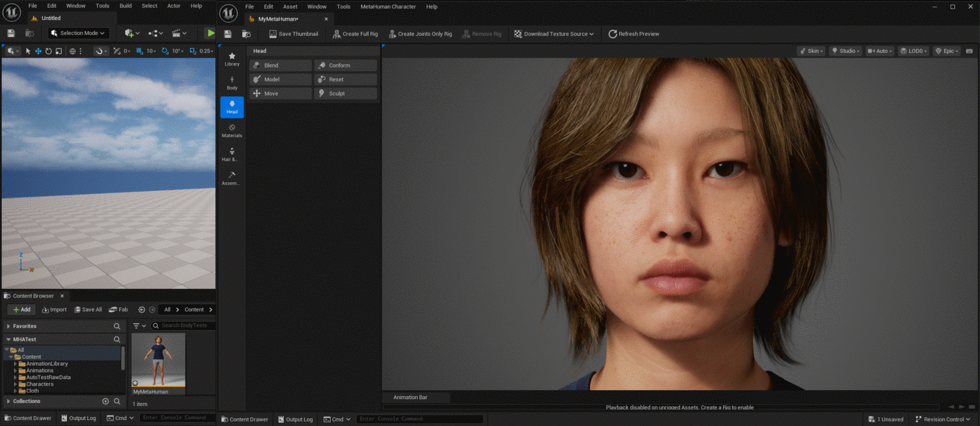Select the MyMetaHuman asset thumbnail
980x426 pixels.
[158, 360]
